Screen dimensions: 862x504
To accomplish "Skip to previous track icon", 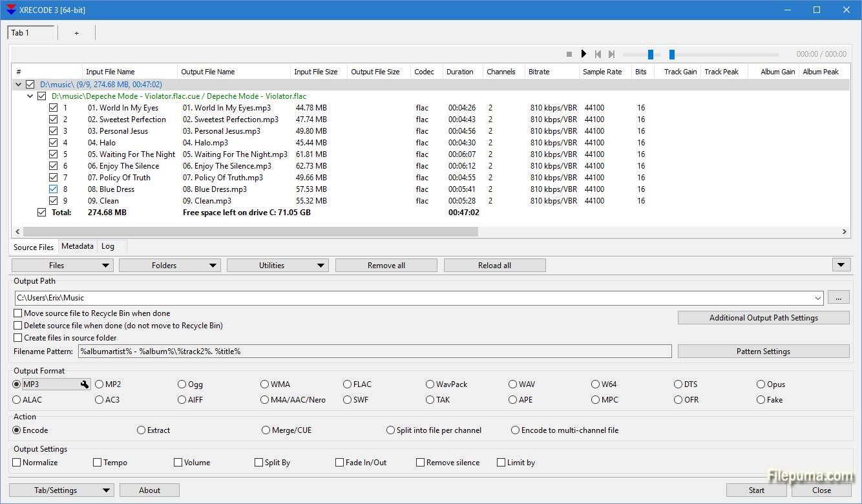I will tap(598, 54).
